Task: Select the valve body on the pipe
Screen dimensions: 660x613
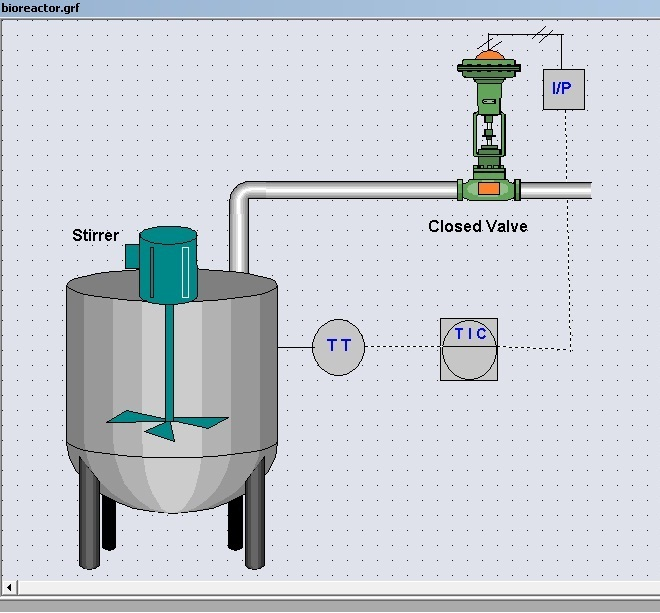Action: pos(489,188)
